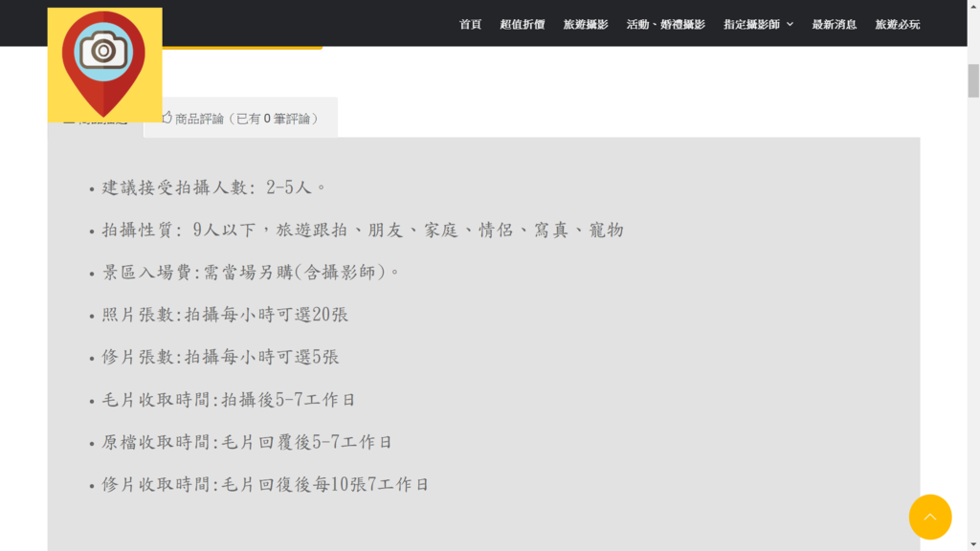Open the 指定攝影師 dropdown menu

[x=751, y=25]
